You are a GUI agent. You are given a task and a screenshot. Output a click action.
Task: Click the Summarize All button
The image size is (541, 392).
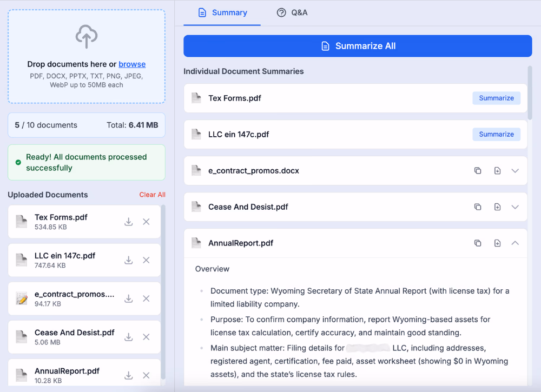coord(358,46)
